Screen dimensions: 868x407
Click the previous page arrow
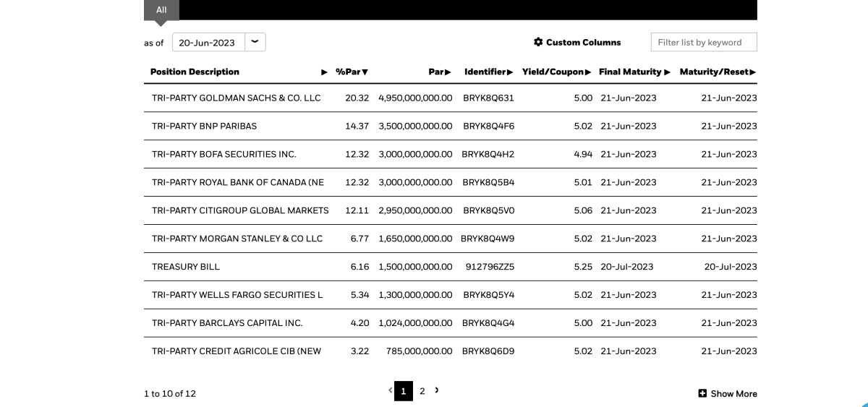point(390,390)
